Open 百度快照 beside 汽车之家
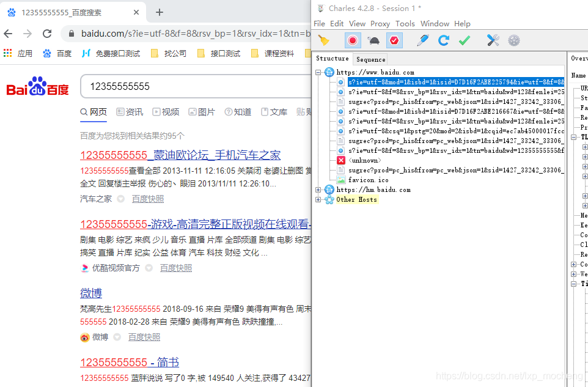 (148, 199)
